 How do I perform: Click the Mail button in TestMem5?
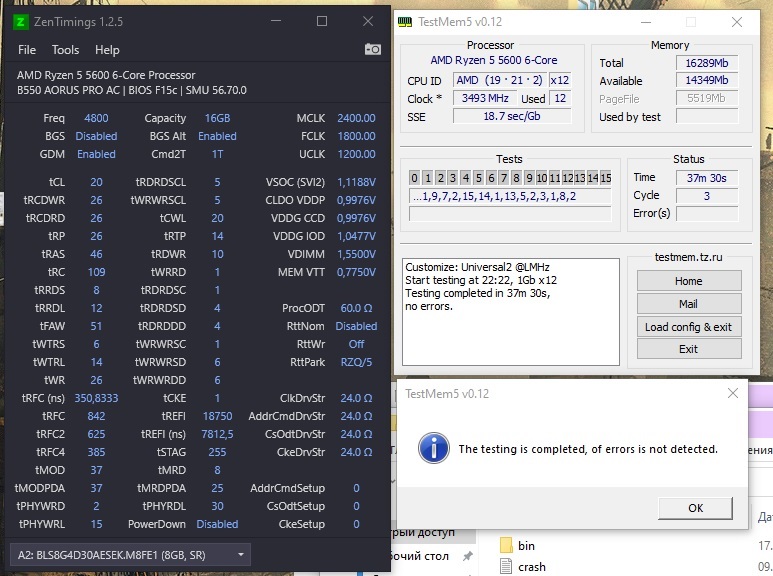(x=689, y=304)
